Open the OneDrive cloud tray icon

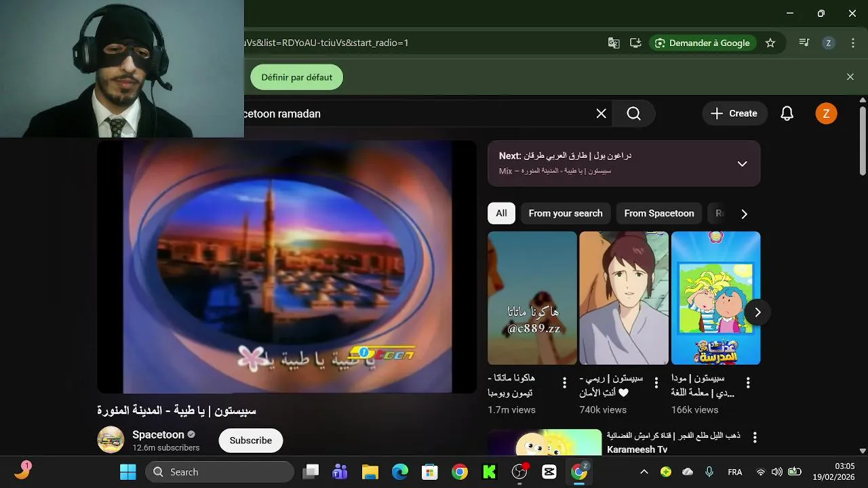688,472
